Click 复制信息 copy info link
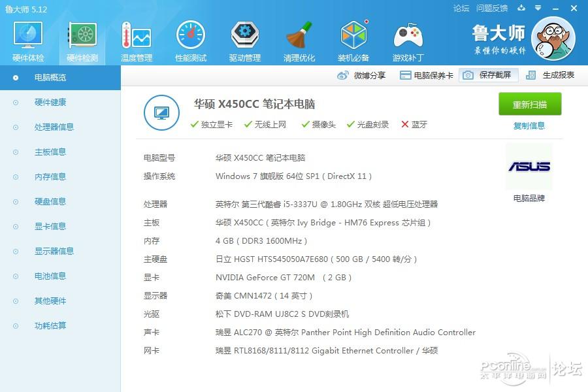 tap(529, 125)
